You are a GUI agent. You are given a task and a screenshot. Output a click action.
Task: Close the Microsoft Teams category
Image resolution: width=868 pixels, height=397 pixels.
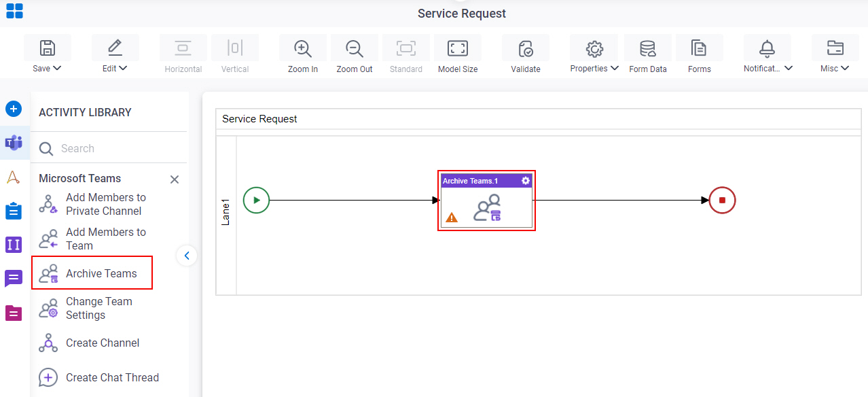click(x=175, y=179)
